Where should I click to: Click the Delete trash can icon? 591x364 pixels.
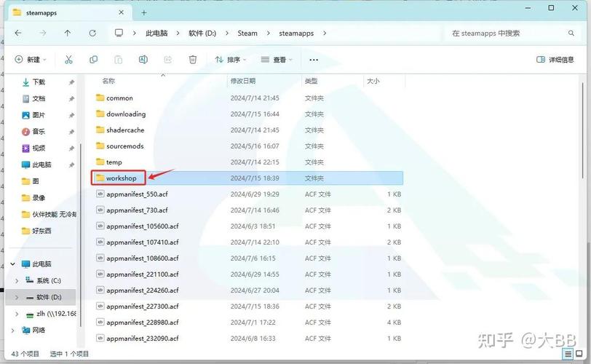193,60
